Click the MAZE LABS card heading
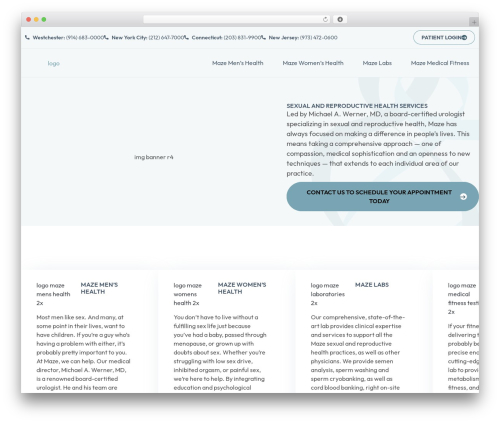Viewport: 500px width, 423px height. coord(372,285)
